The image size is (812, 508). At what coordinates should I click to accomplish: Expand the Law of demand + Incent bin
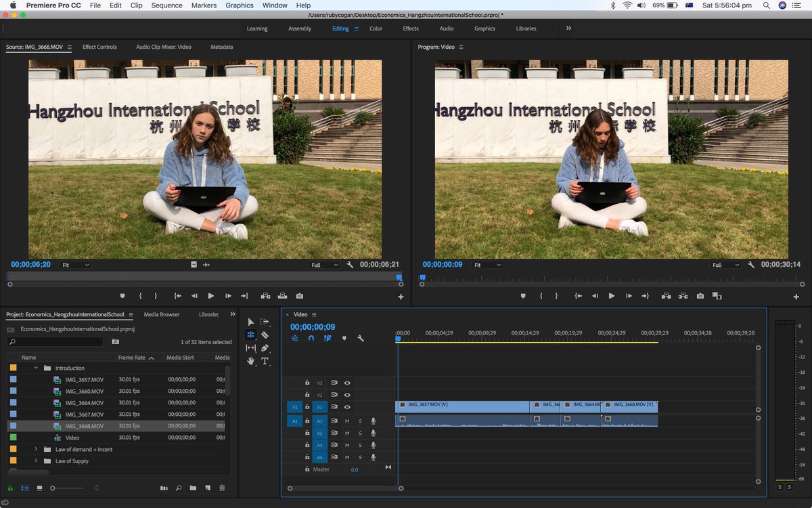pos(36,449)
